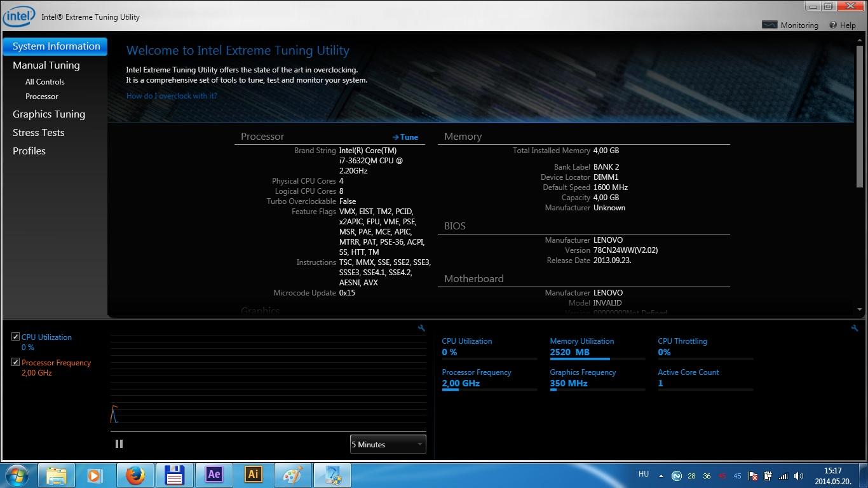This screenshot has height=488, width=868.
Task: Click power plug tray icon
Action: pos(768,476)
